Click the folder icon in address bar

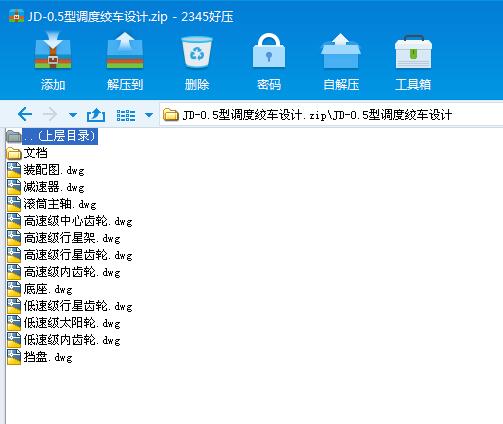coord(171,115)
